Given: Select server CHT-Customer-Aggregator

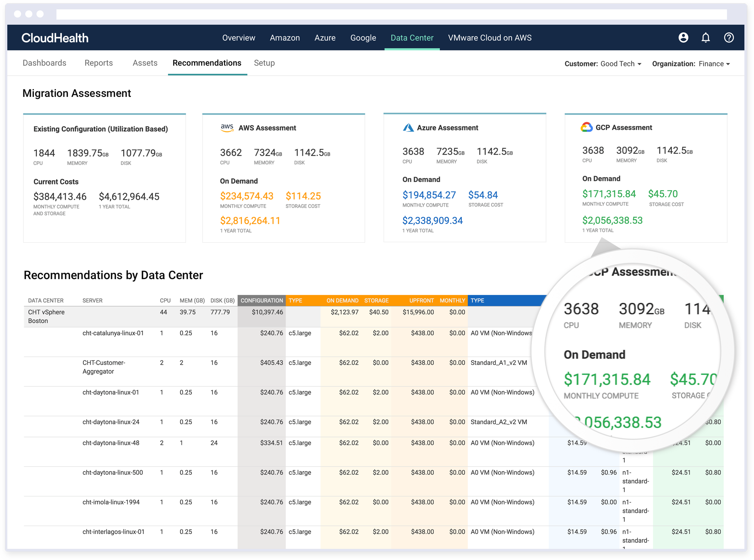Looking at the screenshot, I should click(104, 367).
